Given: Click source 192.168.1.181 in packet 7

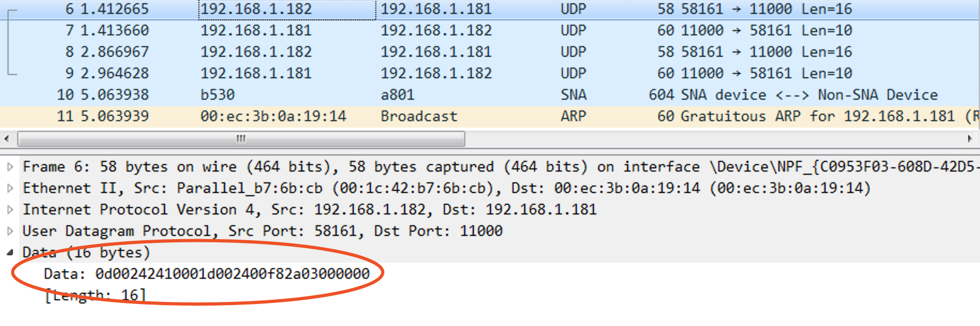Looking at the screenshot, I should tap(256, 31).
